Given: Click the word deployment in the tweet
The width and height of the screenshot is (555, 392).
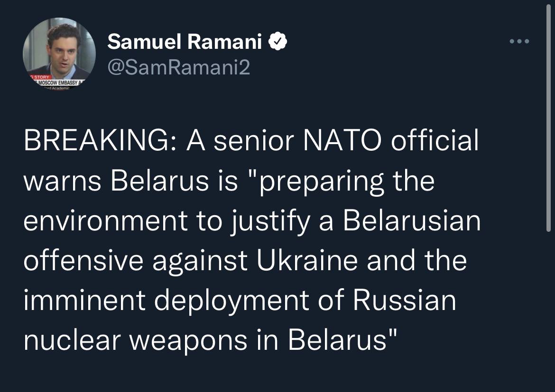Looking at the screenshot, I should coord(229,301).
